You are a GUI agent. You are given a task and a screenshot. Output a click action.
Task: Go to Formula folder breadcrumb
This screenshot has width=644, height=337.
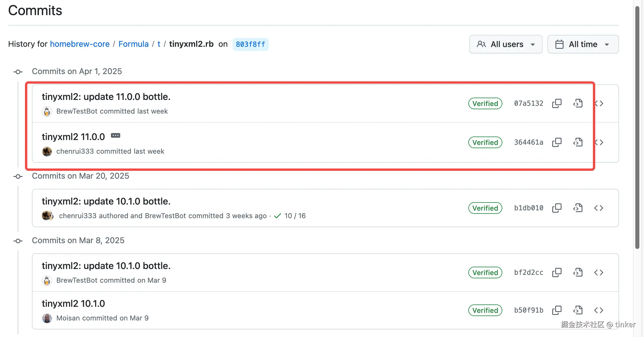[133, 44]
